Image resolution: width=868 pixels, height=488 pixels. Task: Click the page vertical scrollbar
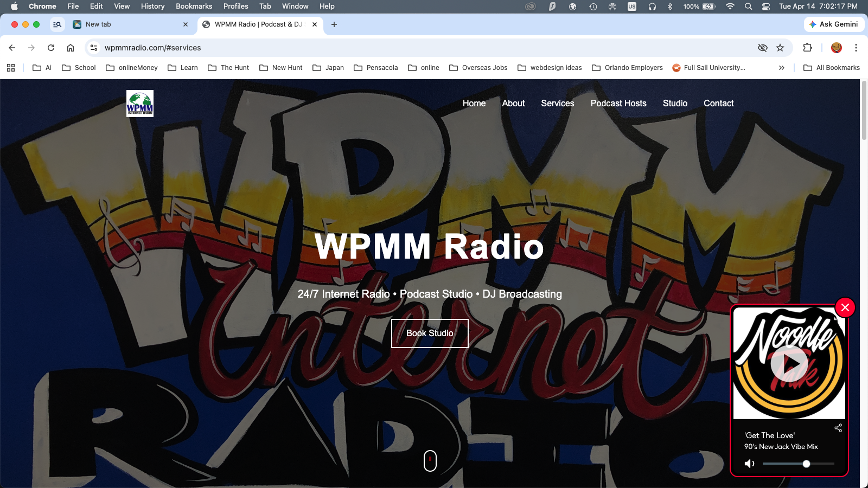pos(864,111)
